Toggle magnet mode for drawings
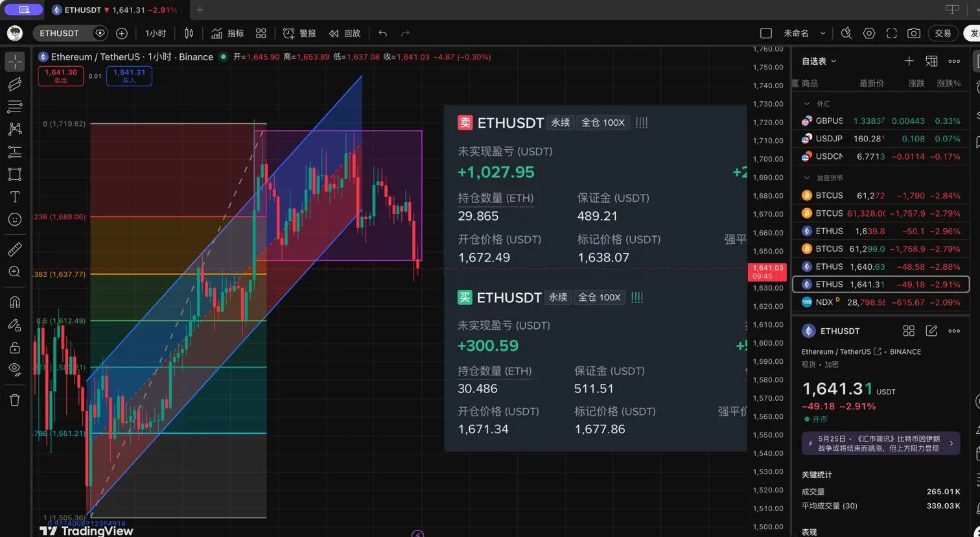The image size is (980, 537). pyautogui.click(x=15, y=302)
